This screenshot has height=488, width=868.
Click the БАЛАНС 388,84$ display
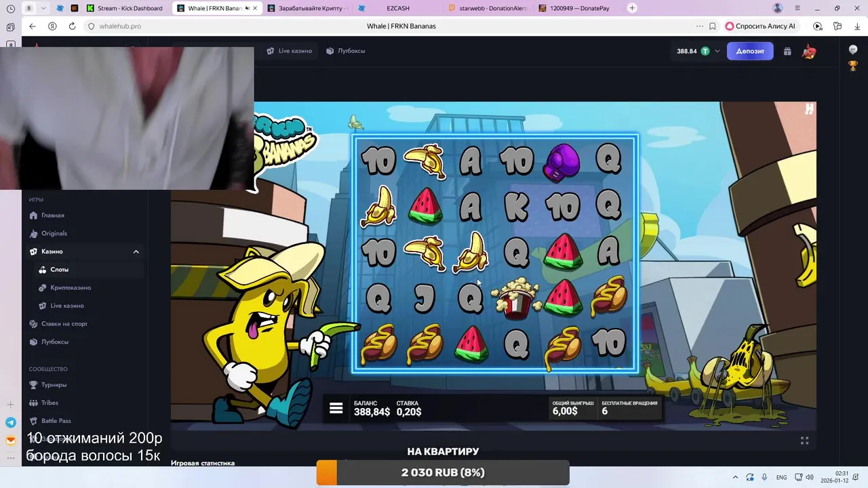click(x=372, y=408)
